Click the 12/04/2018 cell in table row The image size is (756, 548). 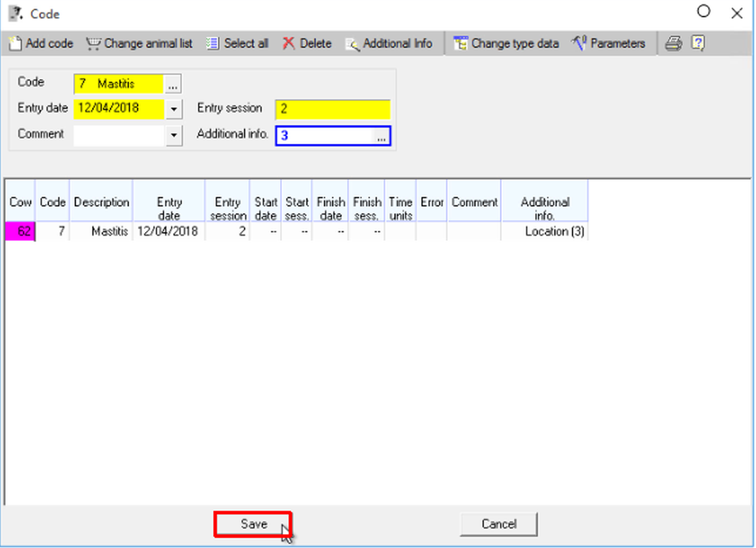[x=169, y=231]
